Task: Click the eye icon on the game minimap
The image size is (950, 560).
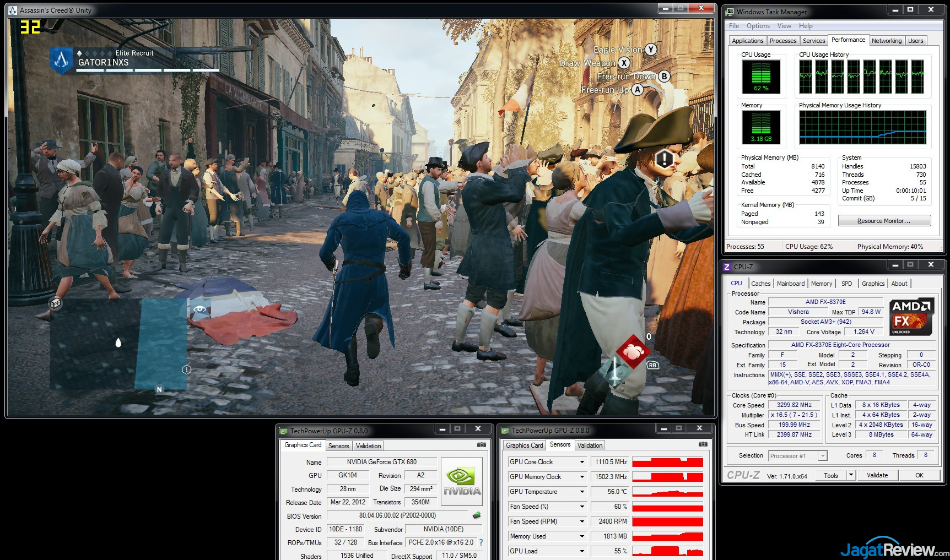Action: [x=199, y=309]
